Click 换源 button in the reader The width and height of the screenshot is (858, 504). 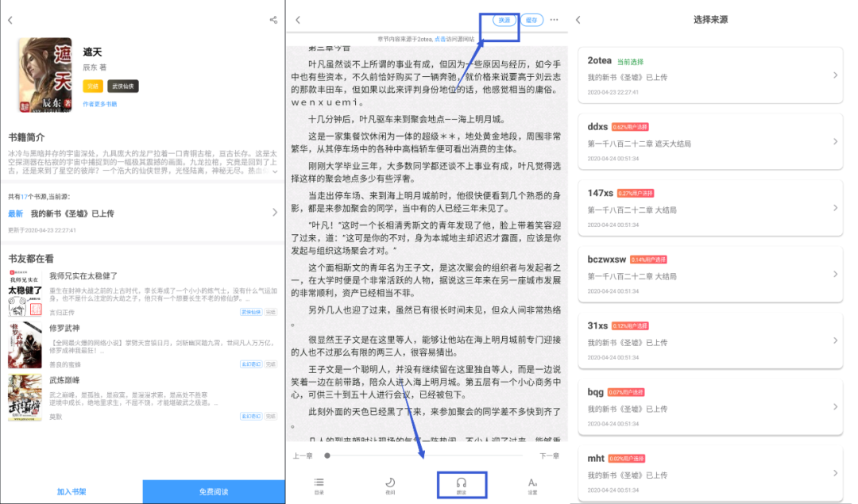504,20
